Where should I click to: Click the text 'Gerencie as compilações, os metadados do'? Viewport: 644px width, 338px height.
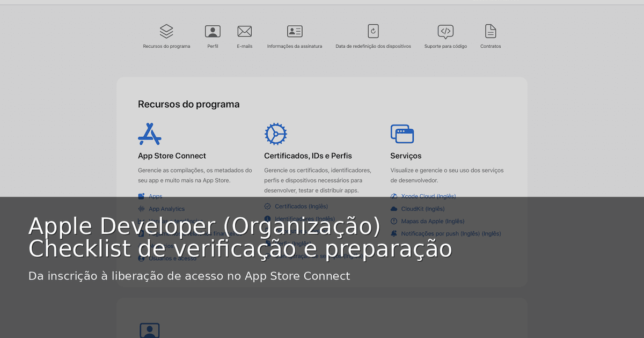tap(195, 170)
